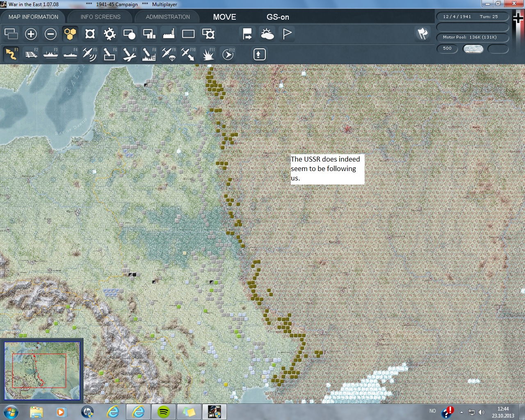
Task: Click War in the East taskbar button
Action: (215, 412)
